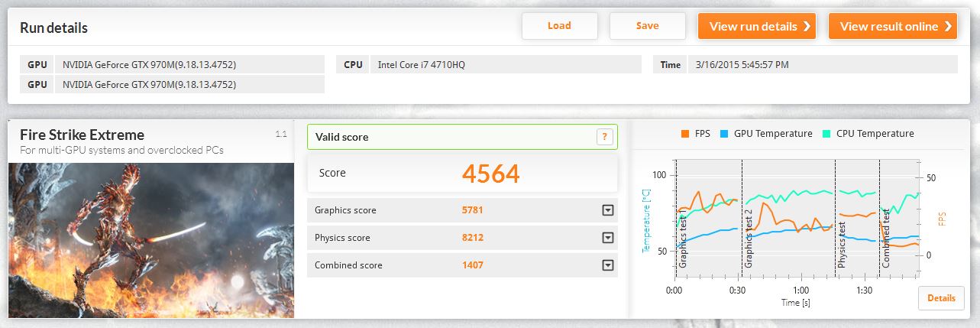980x328 pixels.
Task: Click the Graphics score value 5781
Action: [x=472, y=210]
